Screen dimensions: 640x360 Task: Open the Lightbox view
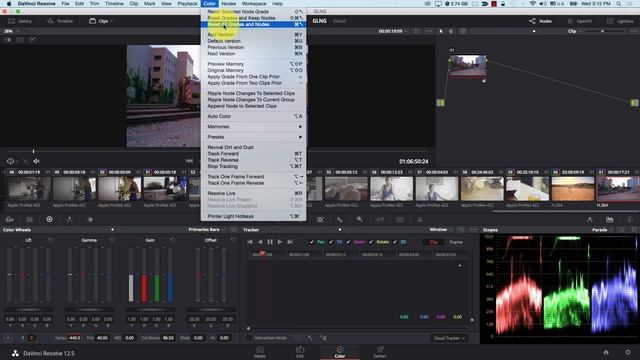tap(620, 21)
